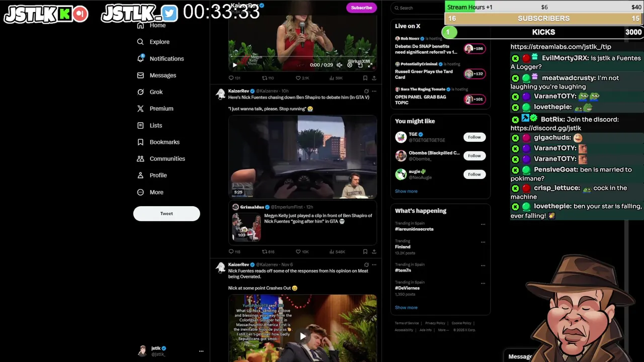The height and width of the screenshot is (362, 644).
Task: Open Profile person icon
Action: click(x=140, y=175)
